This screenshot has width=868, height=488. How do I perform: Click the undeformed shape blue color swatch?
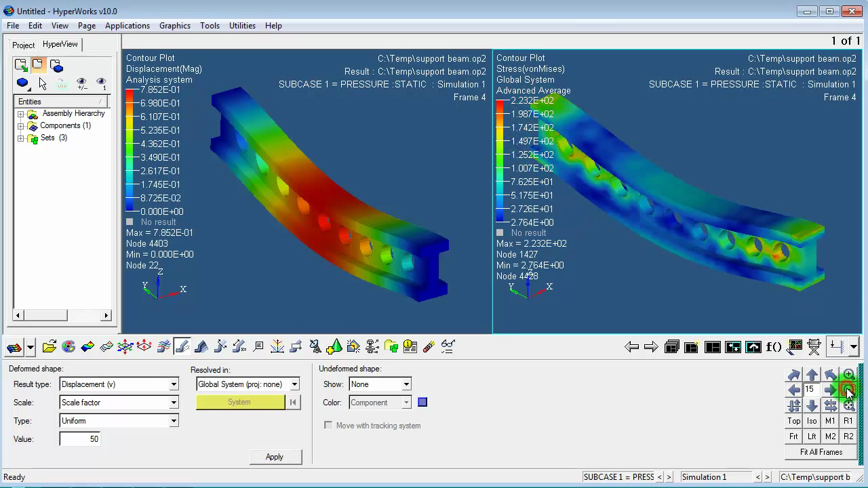[422, 403]
